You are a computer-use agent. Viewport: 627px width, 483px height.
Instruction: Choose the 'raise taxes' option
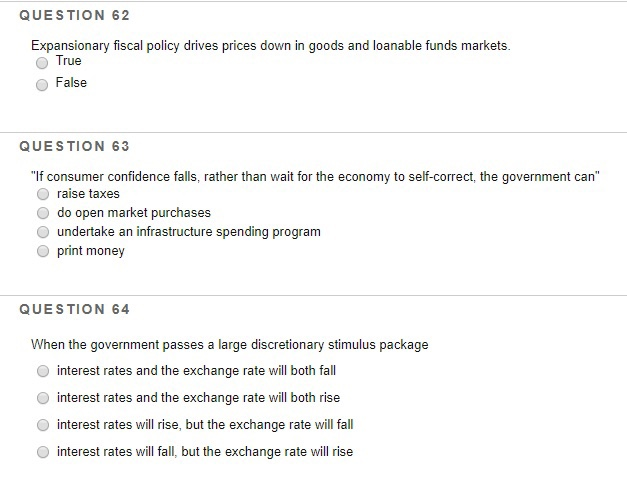coord(43,194)
